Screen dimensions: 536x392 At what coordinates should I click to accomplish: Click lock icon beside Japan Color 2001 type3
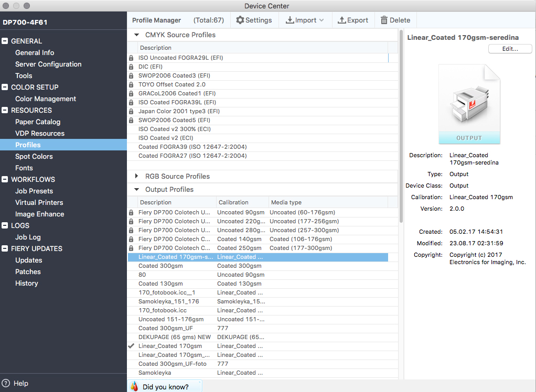(x=131, y=111)
